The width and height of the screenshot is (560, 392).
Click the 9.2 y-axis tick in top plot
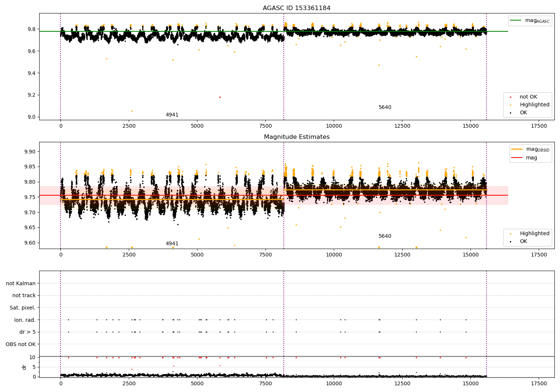click(x=32, y=95)
